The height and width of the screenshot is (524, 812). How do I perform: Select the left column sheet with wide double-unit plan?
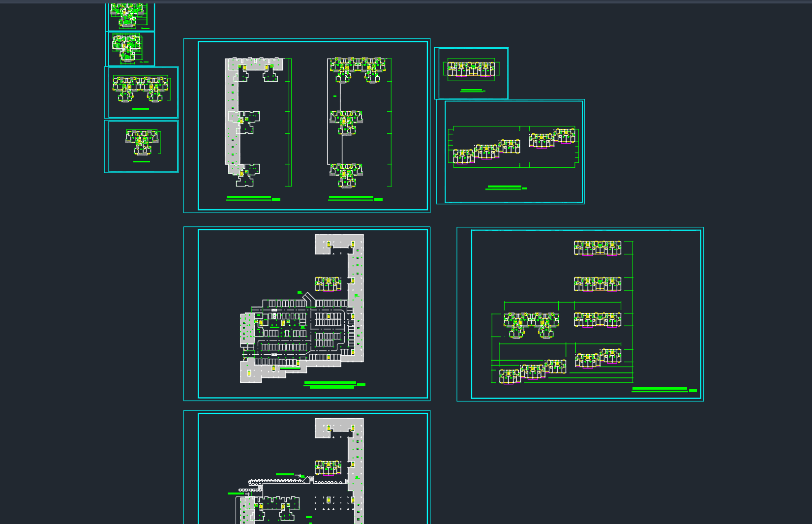(142, 92)
